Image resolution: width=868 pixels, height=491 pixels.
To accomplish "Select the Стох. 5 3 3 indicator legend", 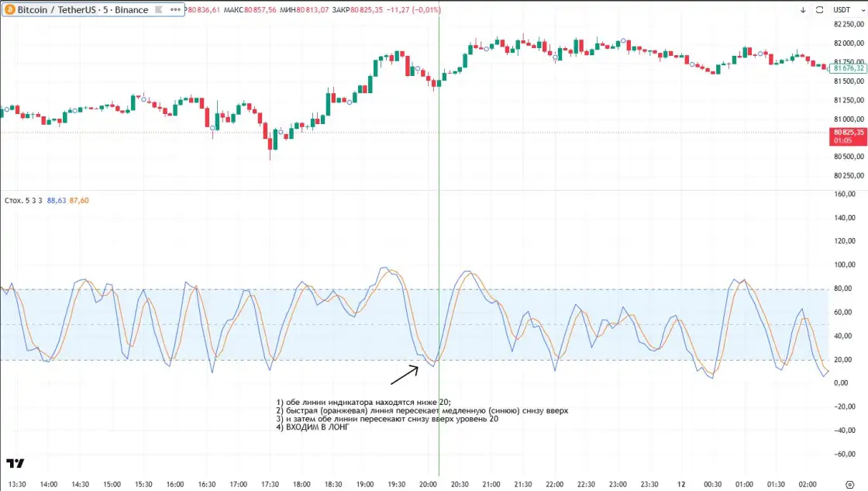I will (23, 201).
